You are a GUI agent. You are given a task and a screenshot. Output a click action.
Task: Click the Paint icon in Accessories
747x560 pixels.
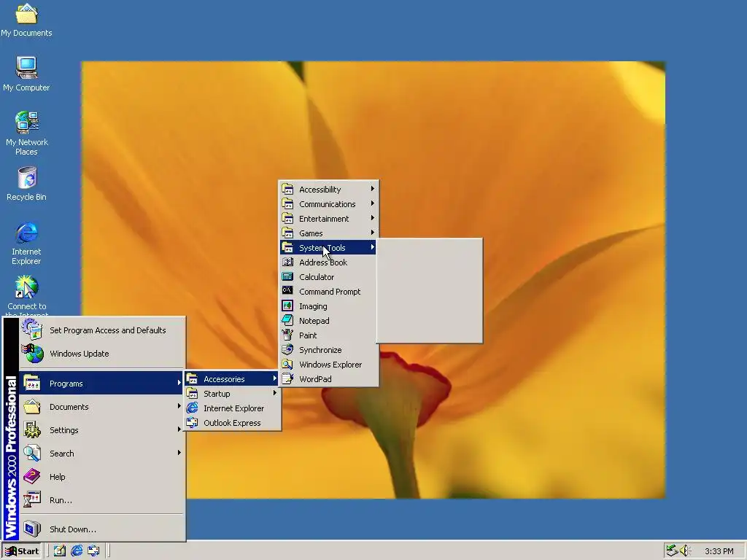(x=287, y=335)
